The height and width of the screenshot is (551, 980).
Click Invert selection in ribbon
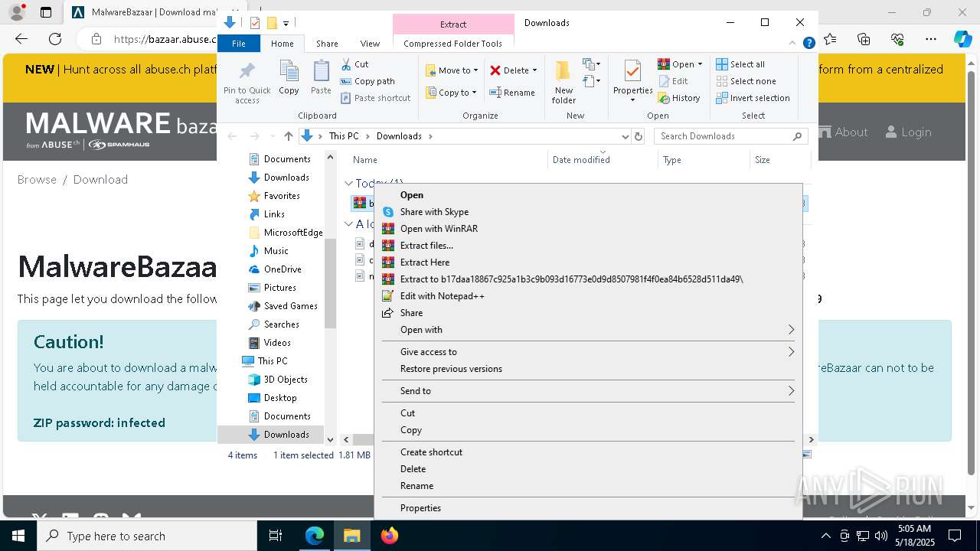[753, 98]
